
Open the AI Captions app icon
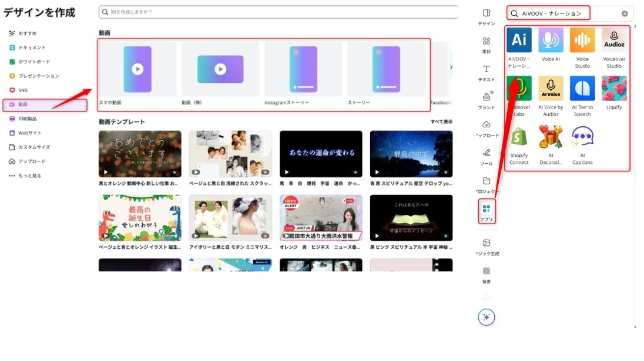click(582, 137)
